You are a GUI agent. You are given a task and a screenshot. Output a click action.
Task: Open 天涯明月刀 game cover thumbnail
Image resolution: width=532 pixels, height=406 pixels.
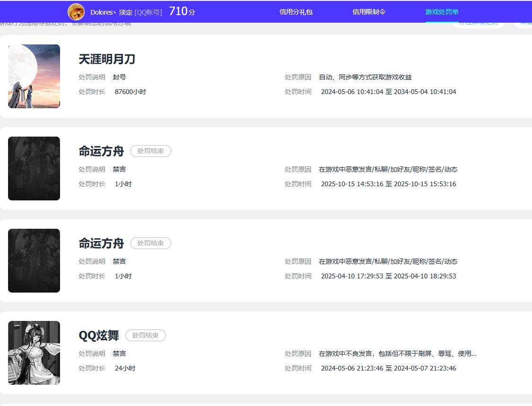[34, 76]
